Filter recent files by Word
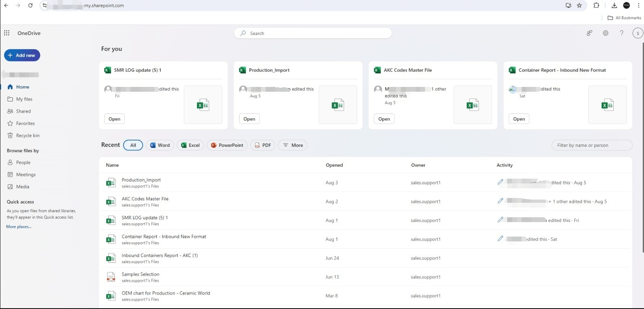The height and width of the screenshot is (309, 644). pyautogui.click(x=160, y=145)
